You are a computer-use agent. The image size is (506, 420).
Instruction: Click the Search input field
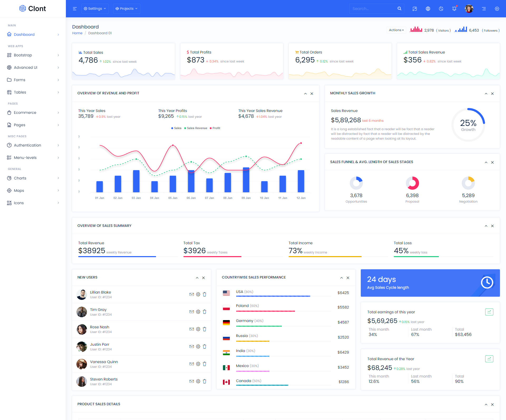[373, 9]
